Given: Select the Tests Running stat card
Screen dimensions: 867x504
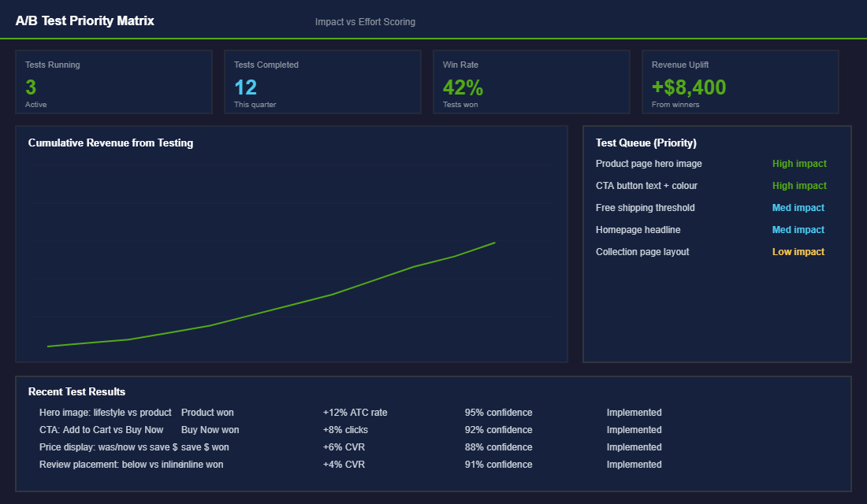Looking at the screenshot, I should 113,81.
